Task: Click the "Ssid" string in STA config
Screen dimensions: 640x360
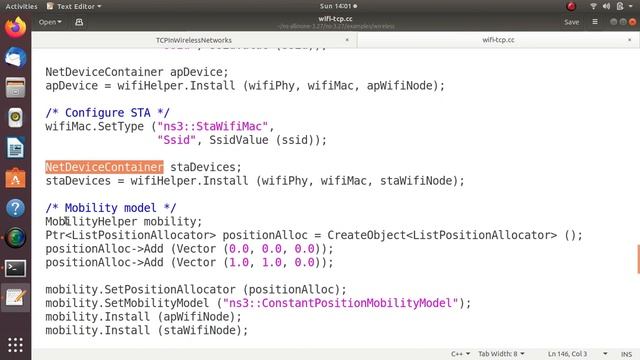Action: click(x=176, y=140)
